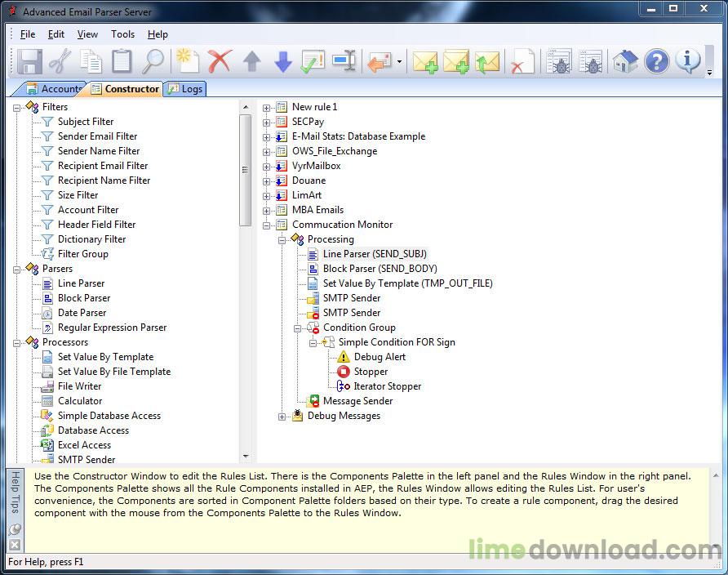Screen dimensions: 728x575
Task: Select E-Mail Stats: Database Example rule
Action: [x=358, y=136]
